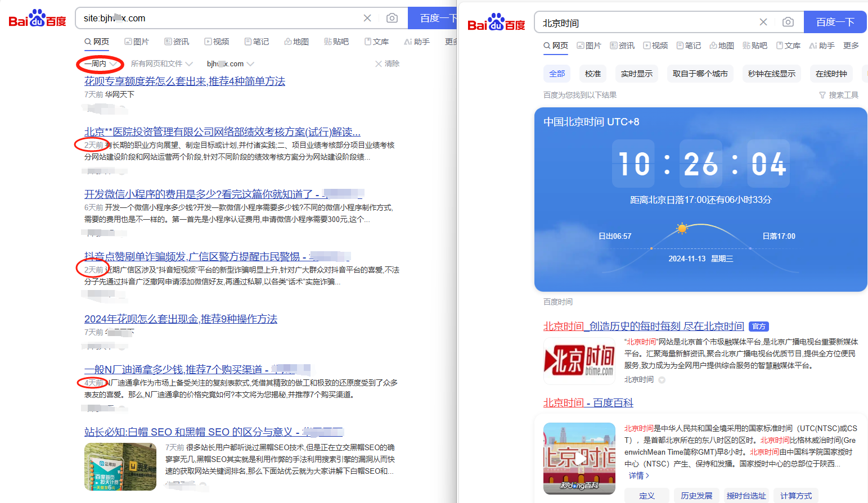Select the 秒钟在线显示 filter chip

pos(772,74)
